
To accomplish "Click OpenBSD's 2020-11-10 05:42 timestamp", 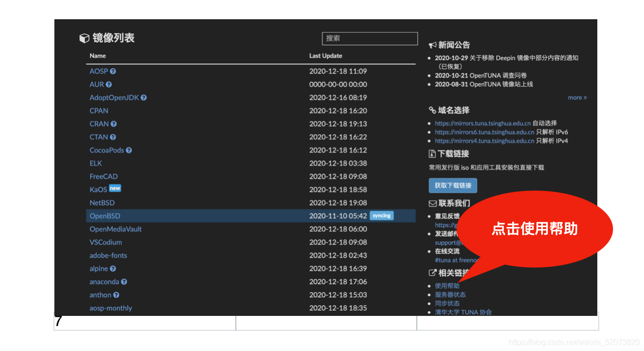I will (338, 216).
